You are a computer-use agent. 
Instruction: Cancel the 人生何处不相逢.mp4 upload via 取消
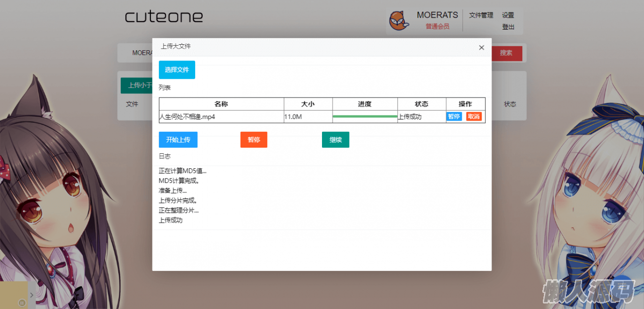[473, 117]
